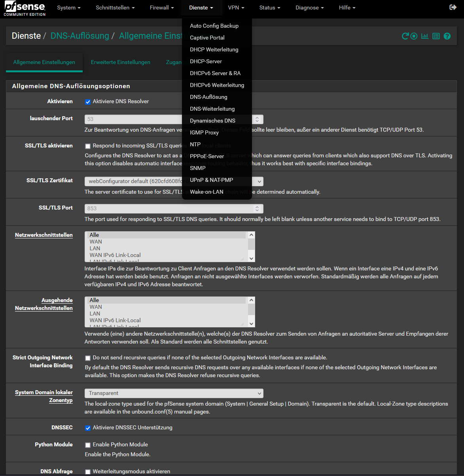Choose IGMP Proxy menu item
The width and height of the screenshot is (464, 476).
[x=217, y=132]
